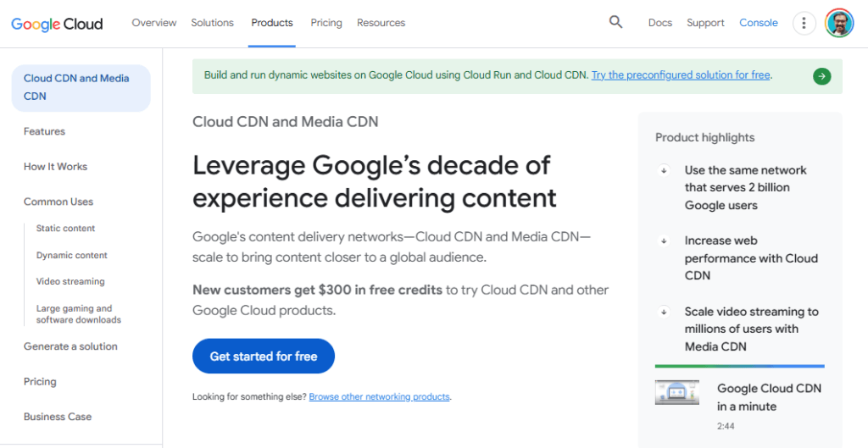Click the 'Product highlights' heading
The width and height of the screenshot is (868, 448).
pos(704,137)
